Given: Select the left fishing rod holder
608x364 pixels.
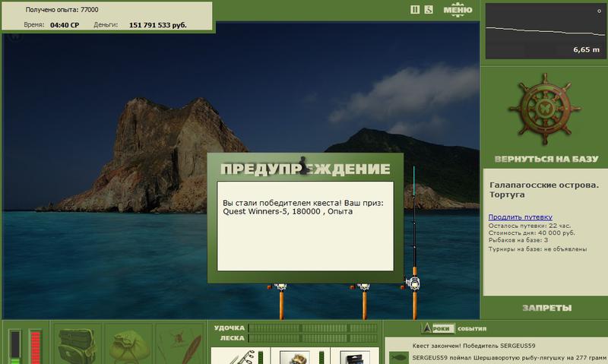Looking at the screenshot, I should 281,301.
